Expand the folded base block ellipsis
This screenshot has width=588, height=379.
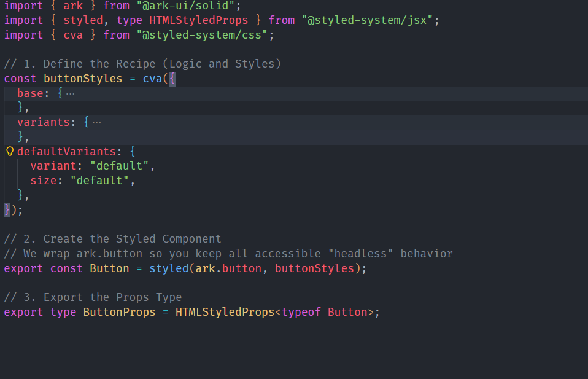tap(70, 93)
